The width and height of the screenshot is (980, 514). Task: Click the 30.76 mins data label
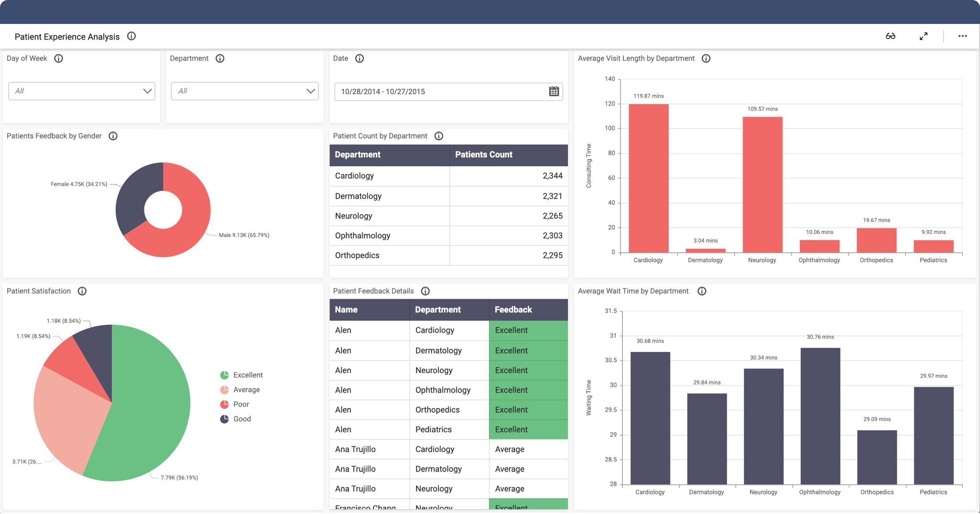[x=820, y=337]
